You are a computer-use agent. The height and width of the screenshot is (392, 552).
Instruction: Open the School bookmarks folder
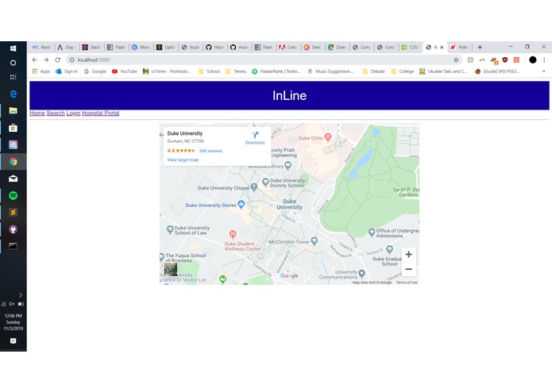click(209, 71)
